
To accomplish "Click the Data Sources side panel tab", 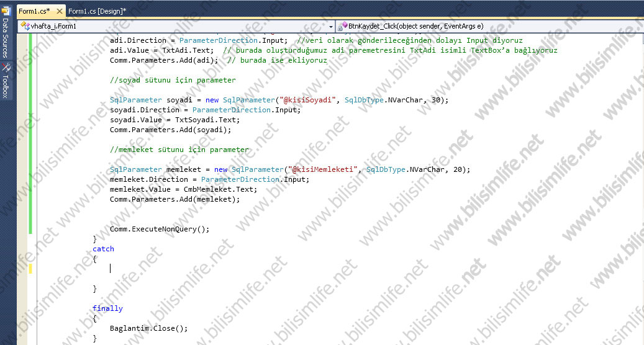I will point(6,38).
